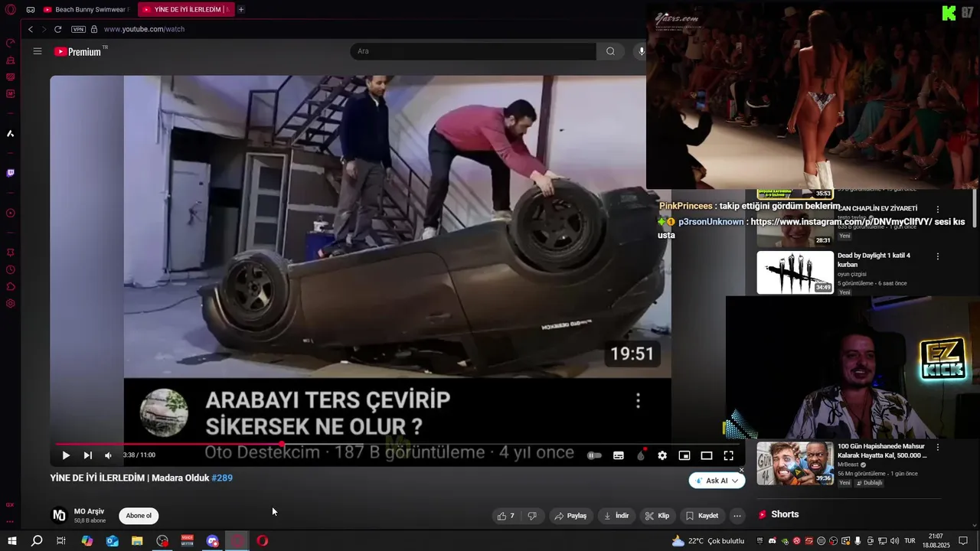Screen dimensions: 980x551
Task: Open options for Dead by Daylight video
Action: point(938,256)
